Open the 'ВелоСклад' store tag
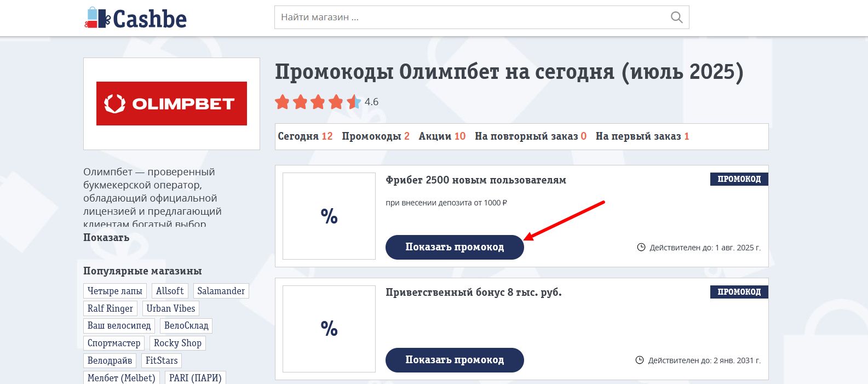 tap(186, 325)
